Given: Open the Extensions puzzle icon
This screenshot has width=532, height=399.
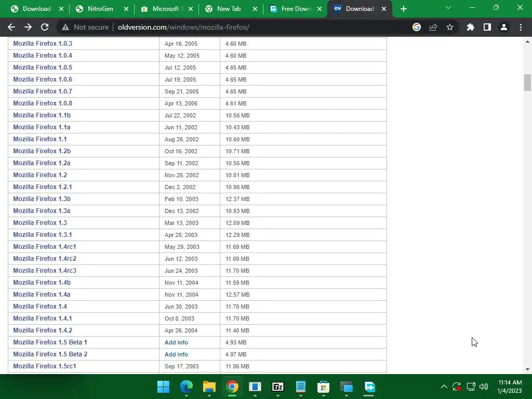Looking at the screenshot, I should (x=471, y=27).
